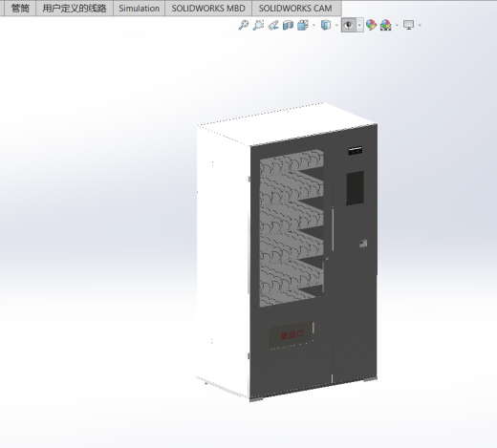Open the Edit Appearance color tool

coord(371,25)
